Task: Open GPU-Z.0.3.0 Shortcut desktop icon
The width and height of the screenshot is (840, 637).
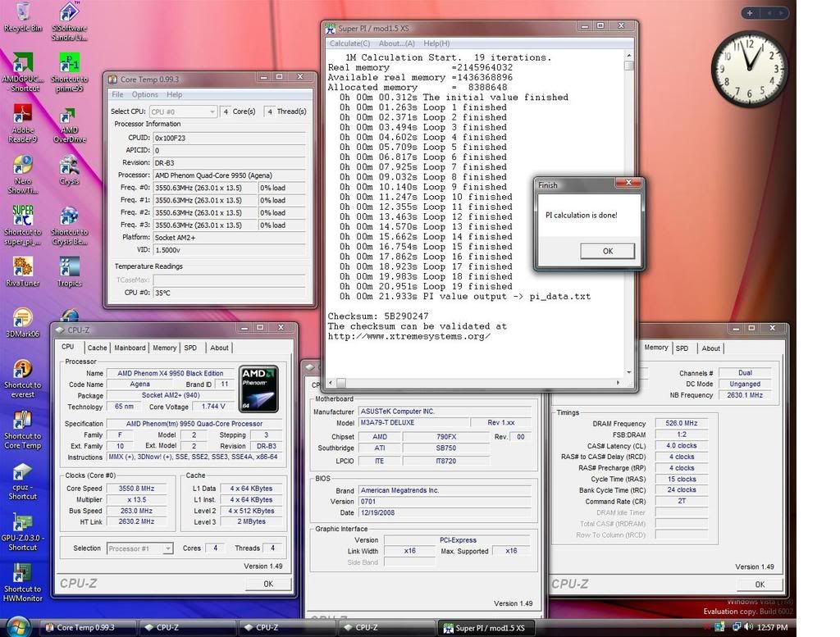Action: pyautogui.click(x=22, y=532)
